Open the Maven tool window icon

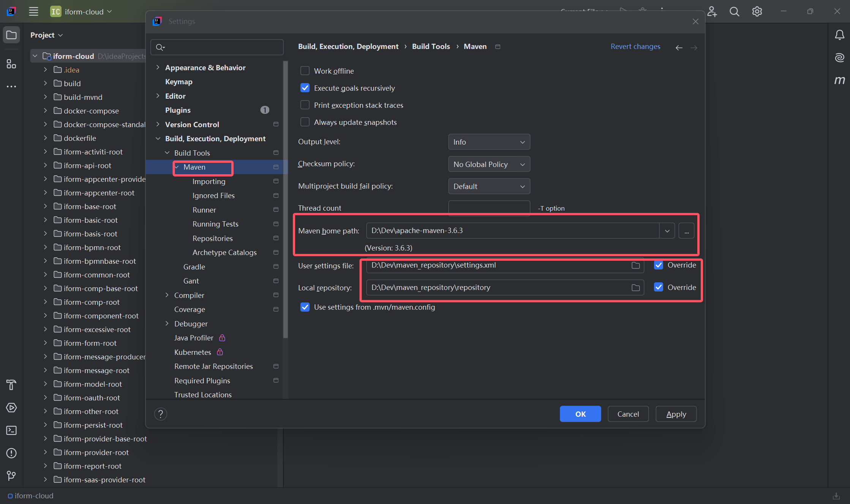coord(839,80)
